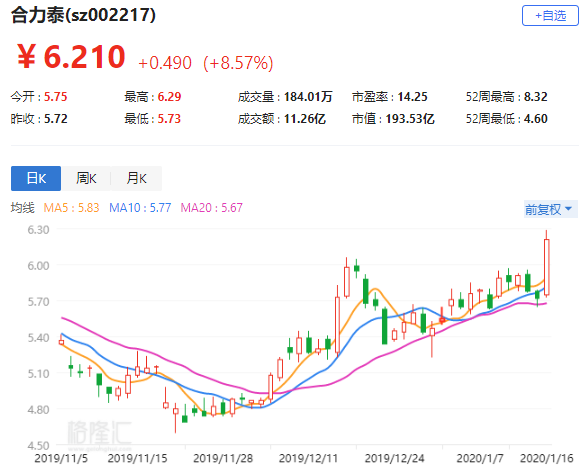Click the 均线 label
582x467 pixels.
point(23,208)
